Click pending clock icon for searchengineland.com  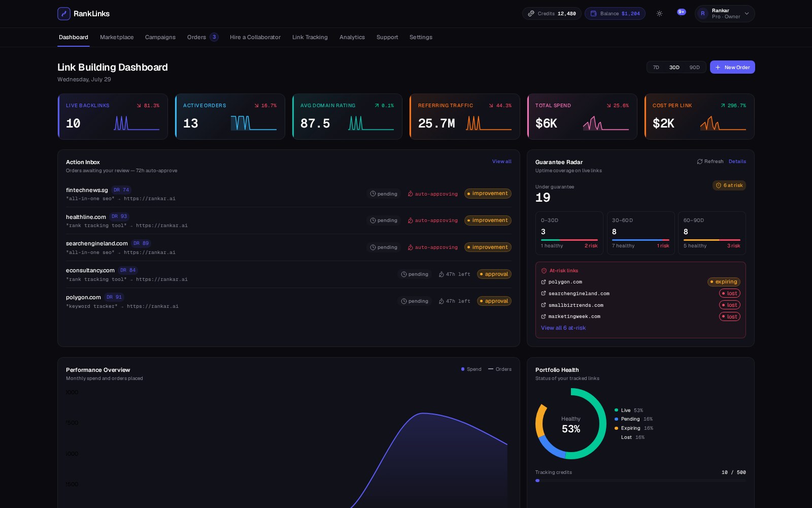click(x=373, y=247)
